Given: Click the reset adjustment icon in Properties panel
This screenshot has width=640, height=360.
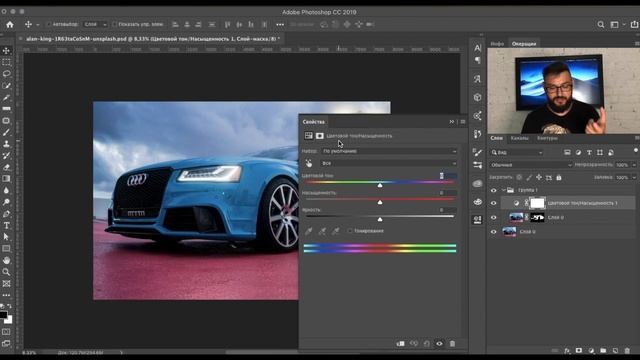Looking at the screenshot, I should click(427, 344).
